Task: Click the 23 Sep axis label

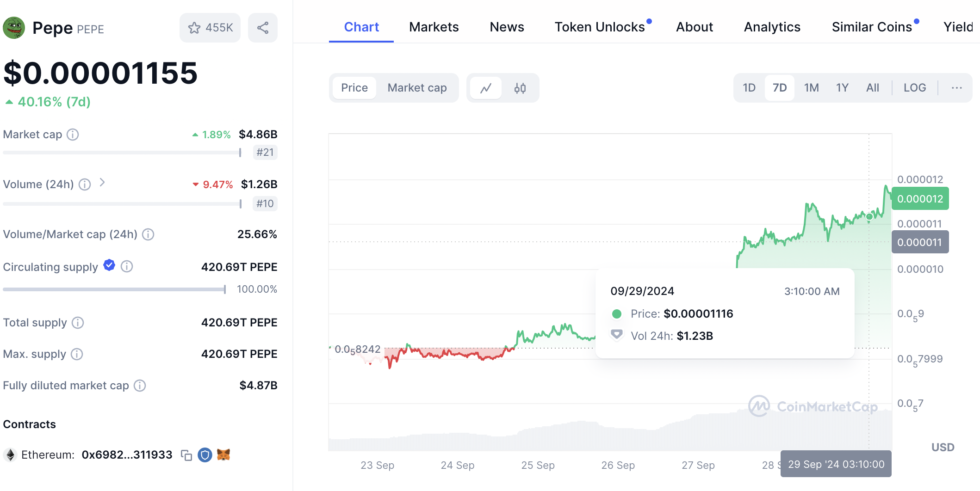Action: point(378,465)
